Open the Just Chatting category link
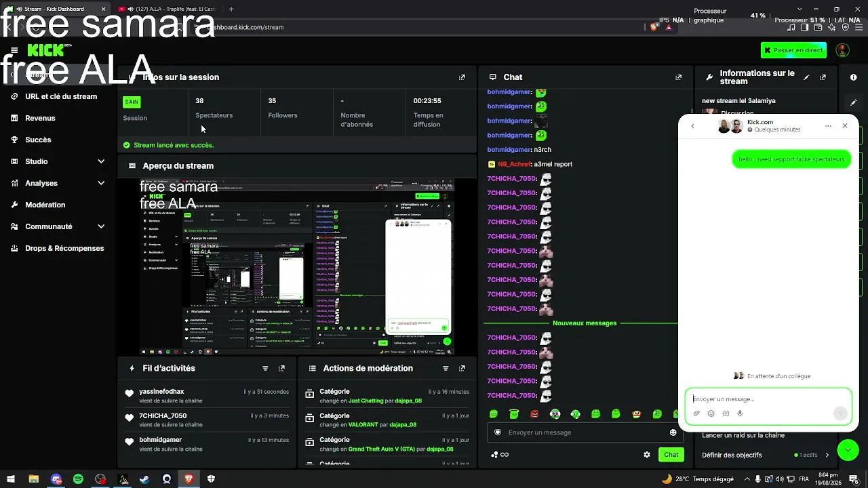This screenshot has width=868, height=488. [x=366, y=401]
